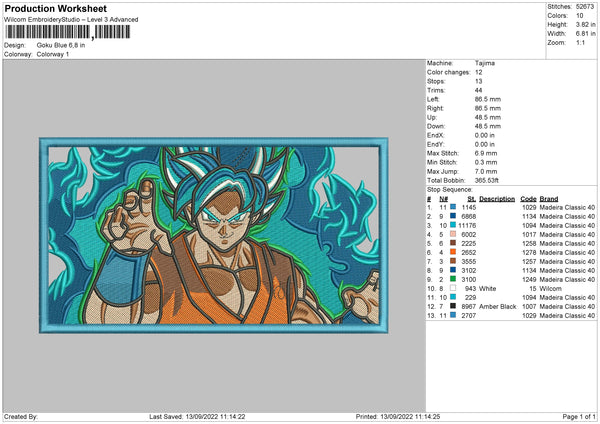Click the Min Stitch value 0.3 mm
Screen dimensions: 600x424
point(486,162)
